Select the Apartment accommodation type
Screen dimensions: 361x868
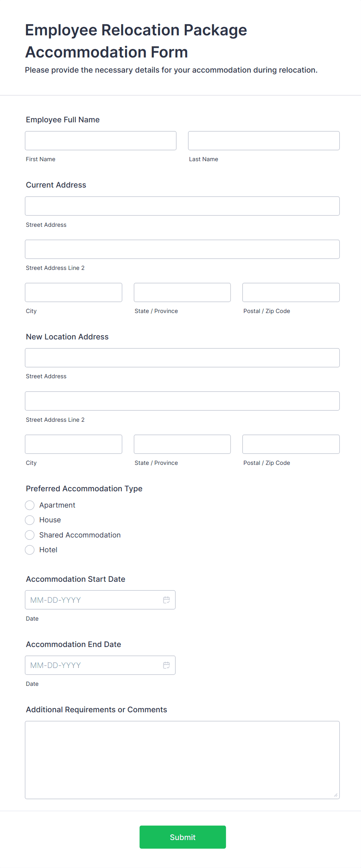click(x=30, y=505)
